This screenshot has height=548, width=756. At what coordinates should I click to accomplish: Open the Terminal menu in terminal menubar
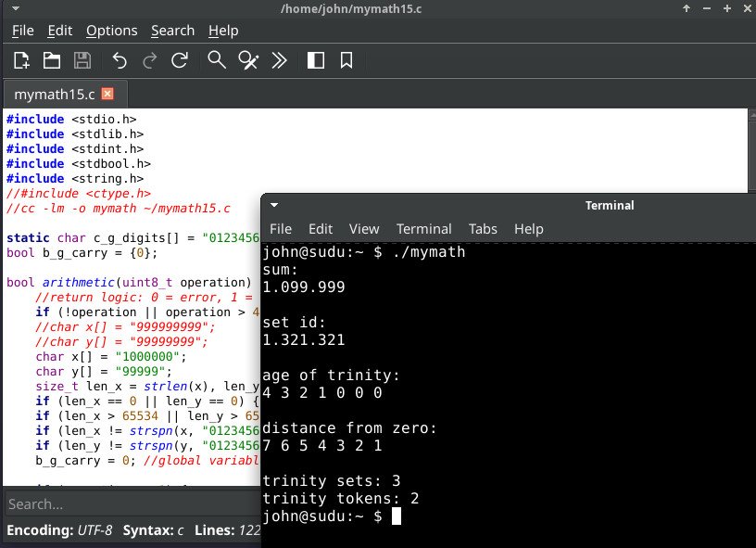423,229
